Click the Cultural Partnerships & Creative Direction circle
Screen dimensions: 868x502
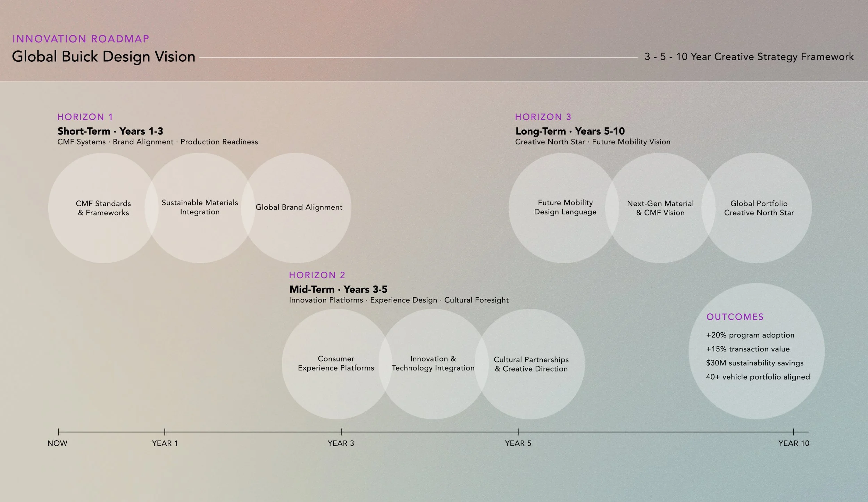pyautogui.click(x=531, y=364)
